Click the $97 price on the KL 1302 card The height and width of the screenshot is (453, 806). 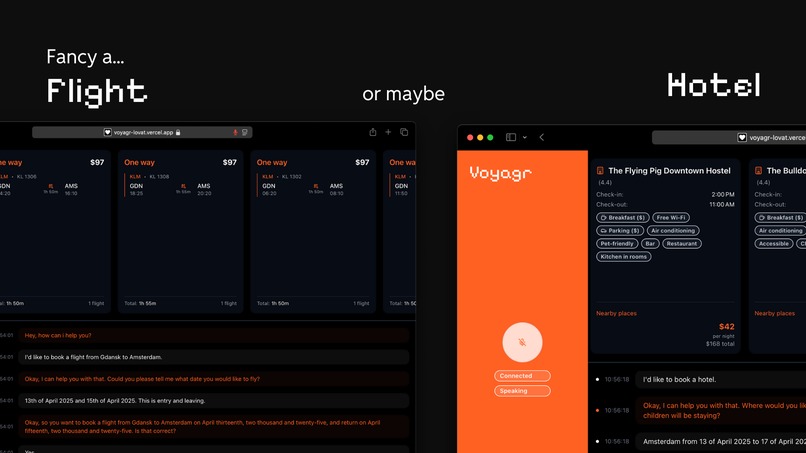point(362,162)
